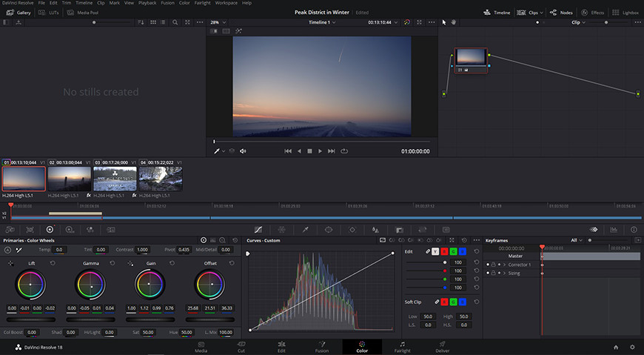This screenshot has height=355, width=644.
Task: Click the loop playback icon
Action: 344,151
